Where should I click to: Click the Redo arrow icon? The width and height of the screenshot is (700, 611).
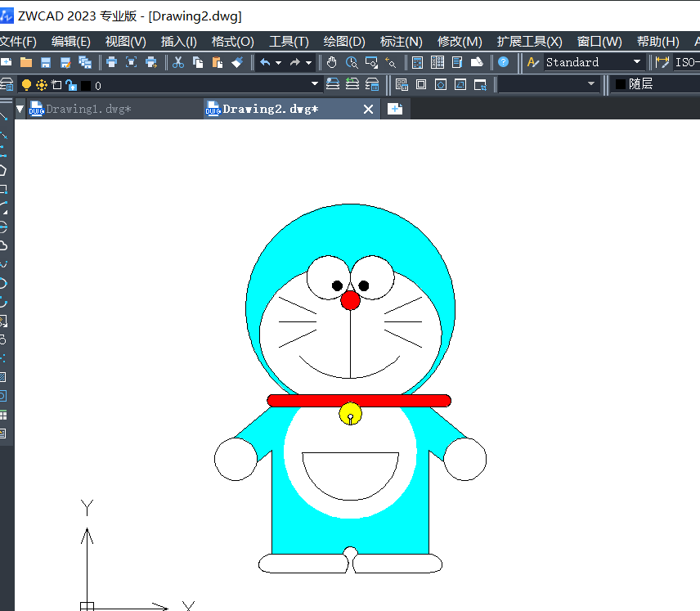(x=294, y=62)
